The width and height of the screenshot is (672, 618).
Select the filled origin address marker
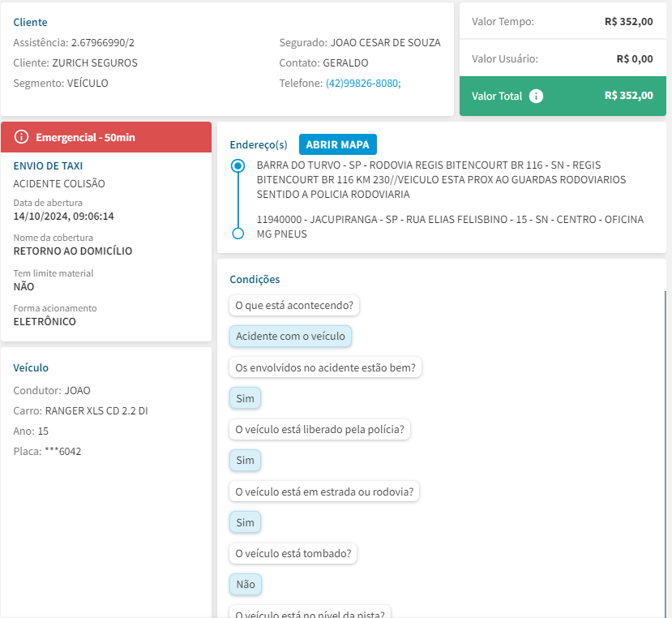(x=238, y=166)
